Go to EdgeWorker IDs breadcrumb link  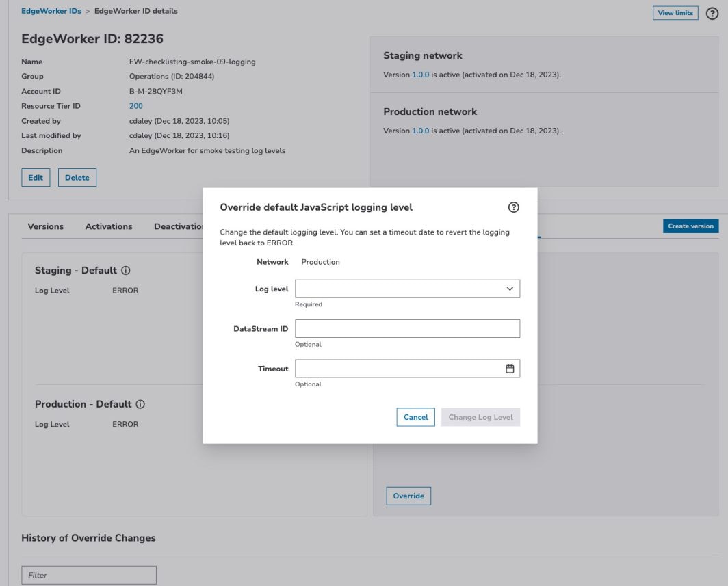pyautogui.click(x=51, y=11)
